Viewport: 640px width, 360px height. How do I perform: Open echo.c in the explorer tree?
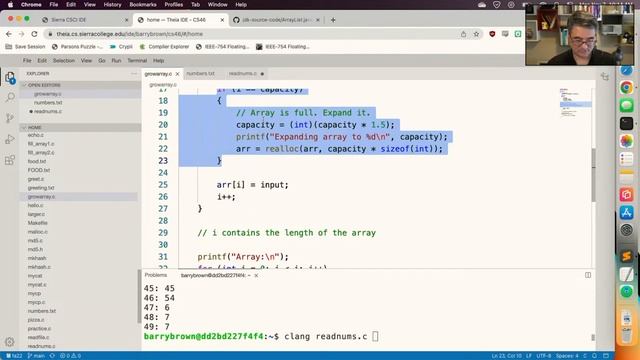(36, 135)
